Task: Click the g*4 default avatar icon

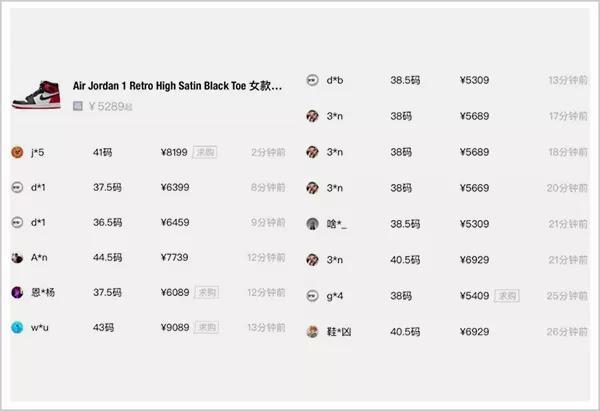Action: [313, 296]
